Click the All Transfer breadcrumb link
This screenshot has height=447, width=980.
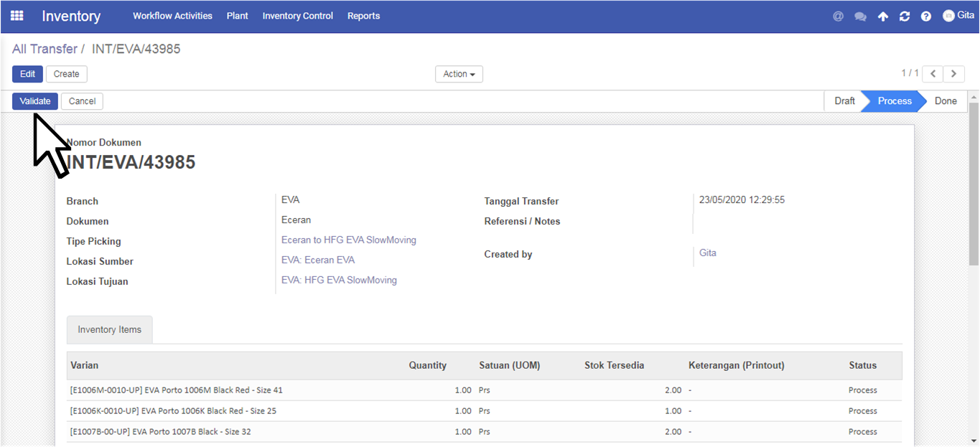click(x=45, y=49)
